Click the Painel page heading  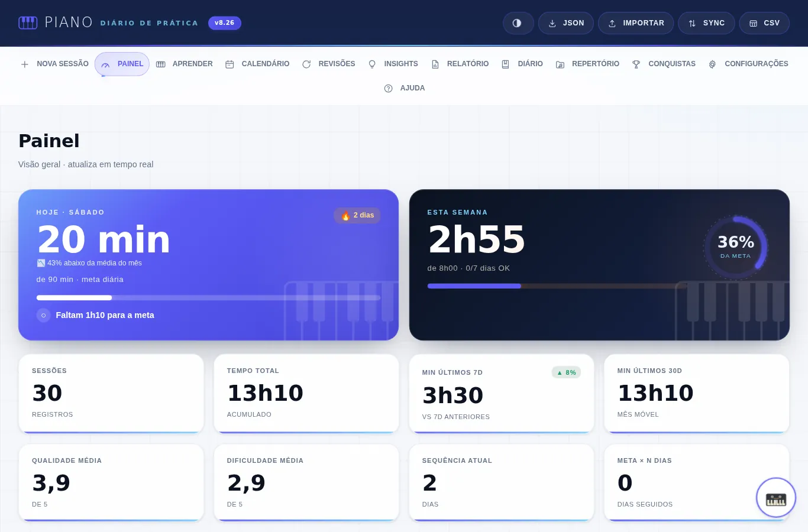coord(49,141)
